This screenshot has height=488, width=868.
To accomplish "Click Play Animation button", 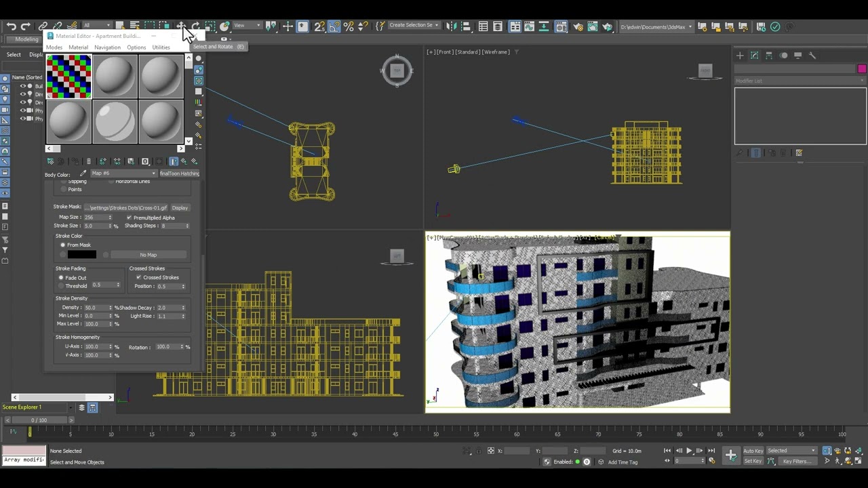I will pos(689,451).
